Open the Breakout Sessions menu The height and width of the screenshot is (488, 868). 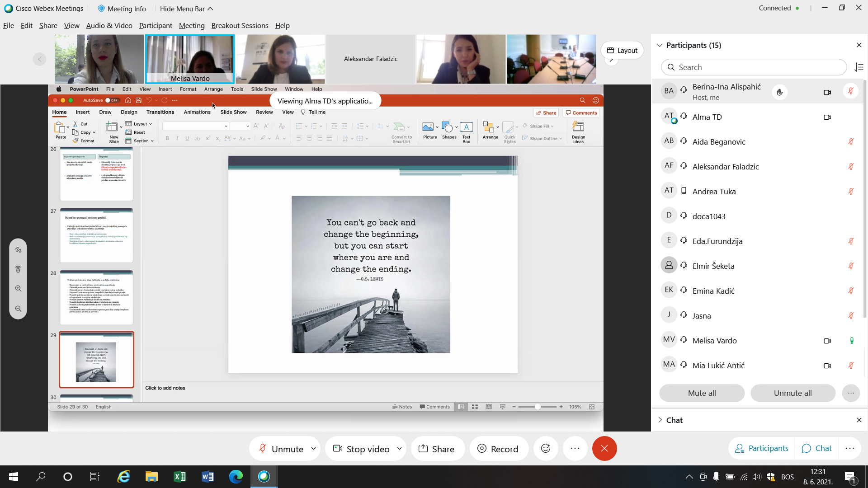240,26
